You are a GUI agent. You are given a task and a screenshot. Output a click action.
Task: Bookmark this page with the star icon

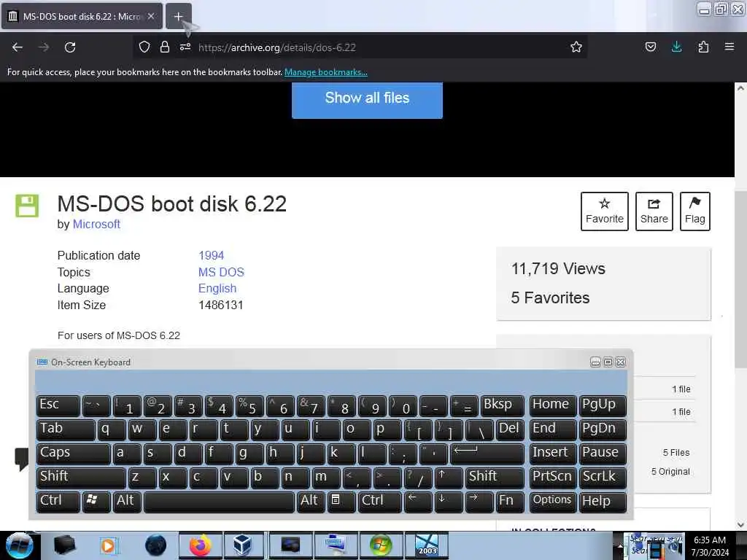(x=576, y=47)
